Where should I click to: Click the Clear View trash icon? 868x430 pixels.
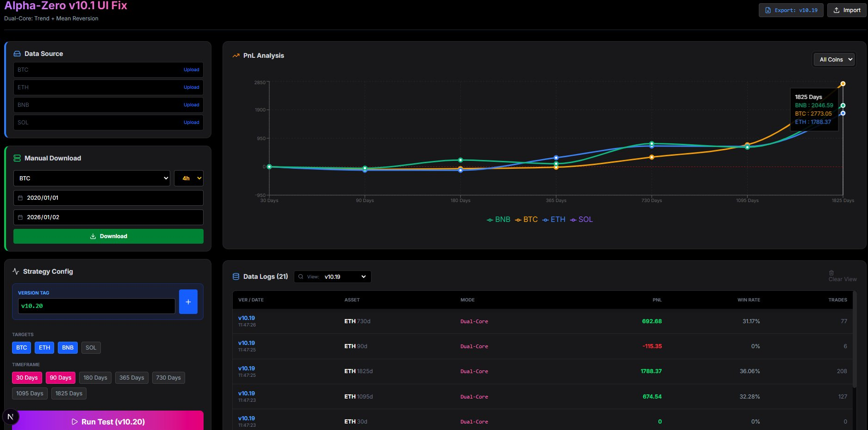click(x=831, y=273)
